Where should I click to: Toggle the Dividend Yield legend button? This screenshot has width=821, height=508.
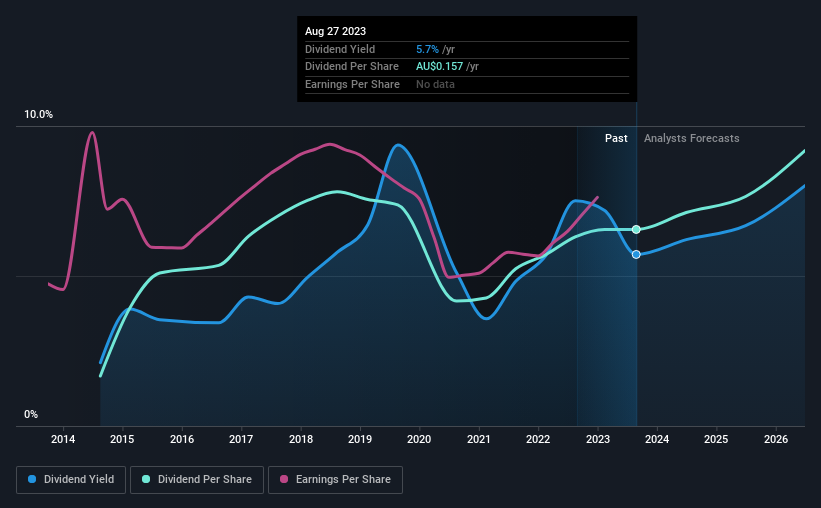[x=71, y=480]
